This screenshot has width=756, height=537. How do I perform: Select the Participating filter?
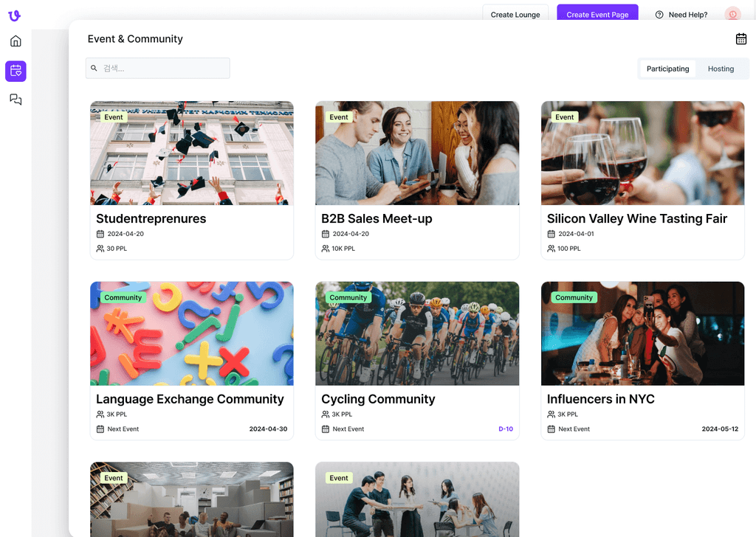(667, 69)
